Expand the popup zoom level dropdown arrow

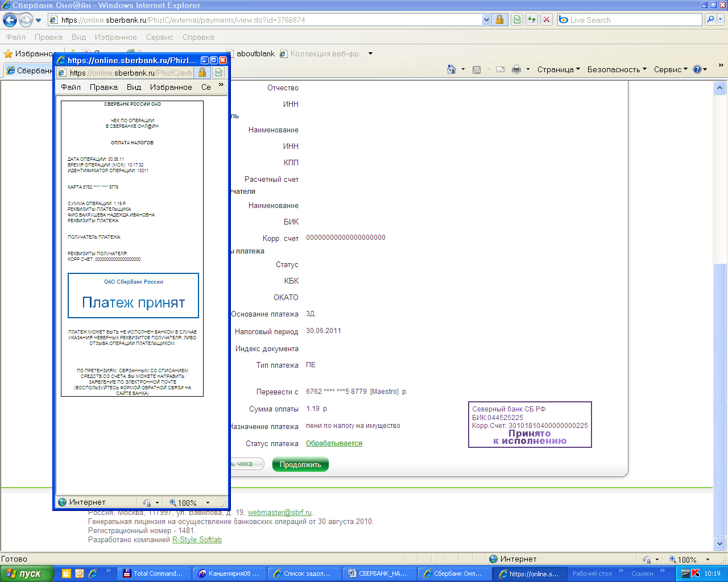coord(208,502)
